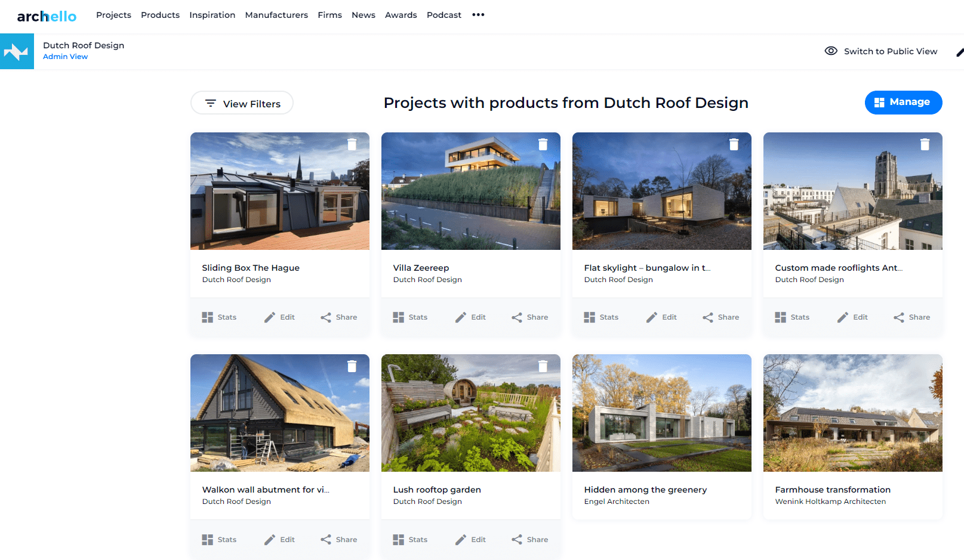Image resolution: width=964 pixels, height=560 pixels.
Task: Click the pencil icon at top right
Action: coord(959,52)
